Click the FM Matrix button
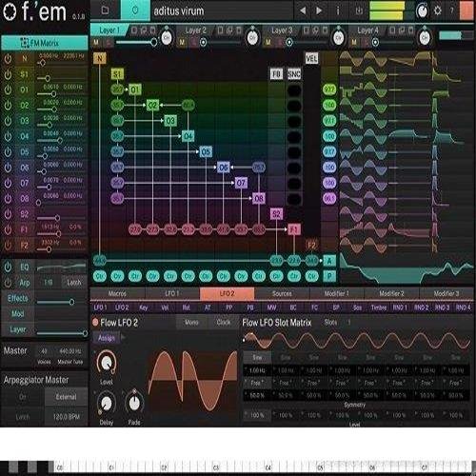 45,43
